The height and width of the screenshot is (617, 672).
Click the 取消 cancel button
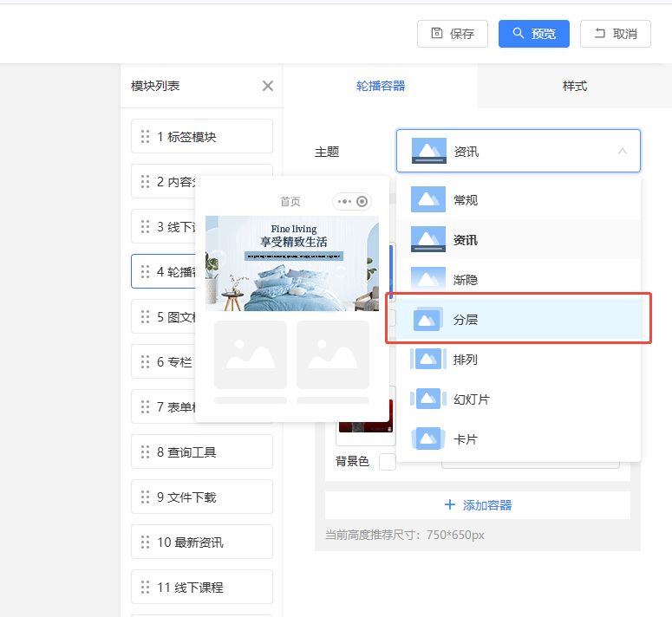pyautogui.click(x=615, y=34)
